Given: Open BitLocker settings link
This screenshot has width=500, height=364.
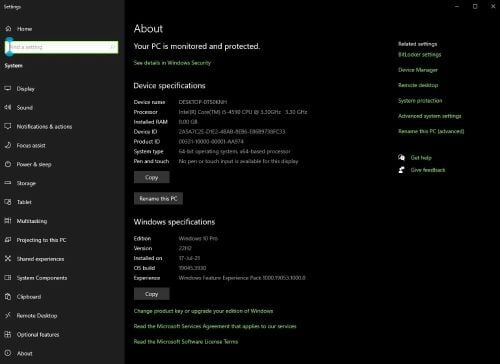Looking at the screenshot, I should point(419,54).
